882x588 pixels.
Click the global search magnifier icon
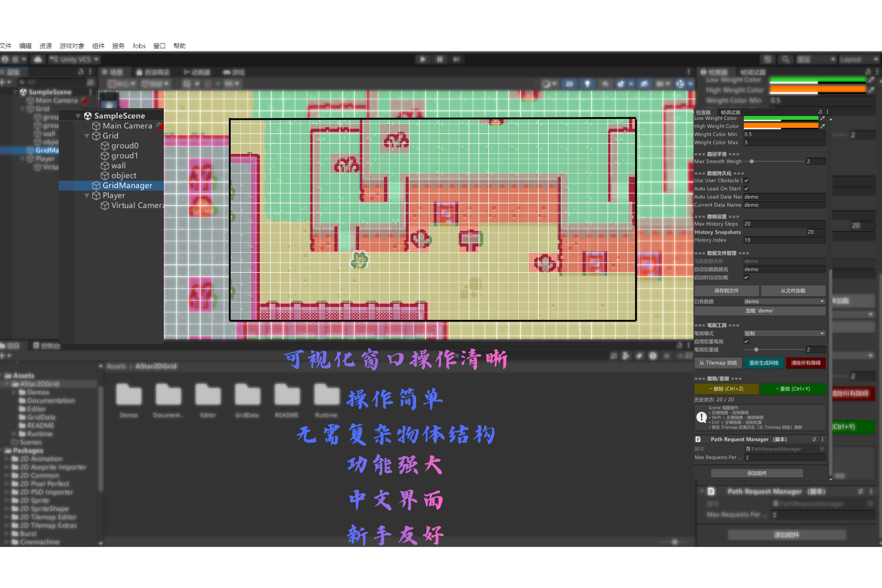coord(786,59)
